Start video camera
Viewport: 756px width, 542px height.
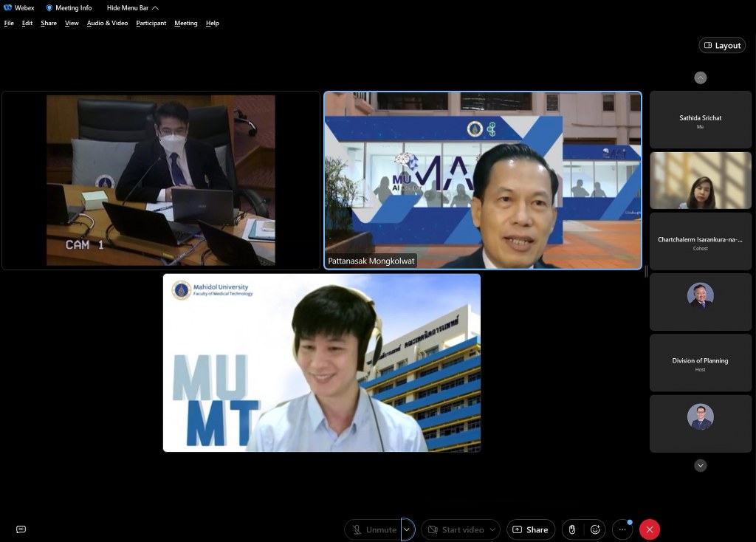(x=454, y=529)
